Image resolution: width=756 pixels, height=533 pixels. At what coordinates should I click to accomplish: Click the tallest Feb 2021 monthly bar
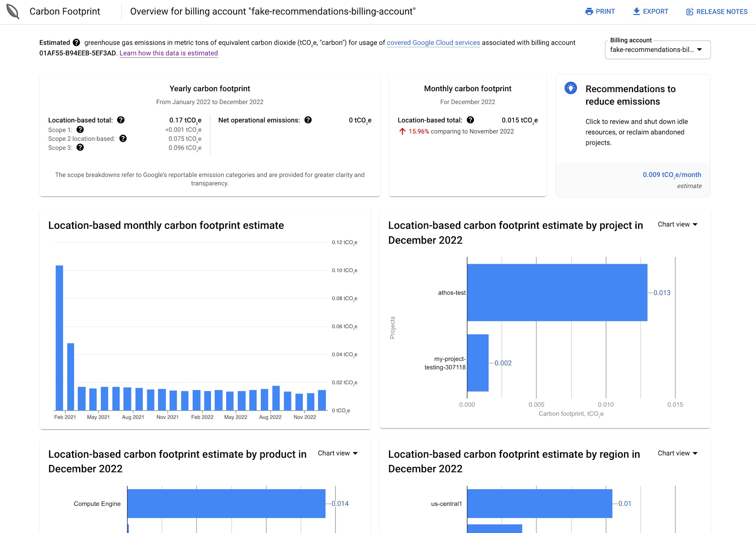coord(59,338)
